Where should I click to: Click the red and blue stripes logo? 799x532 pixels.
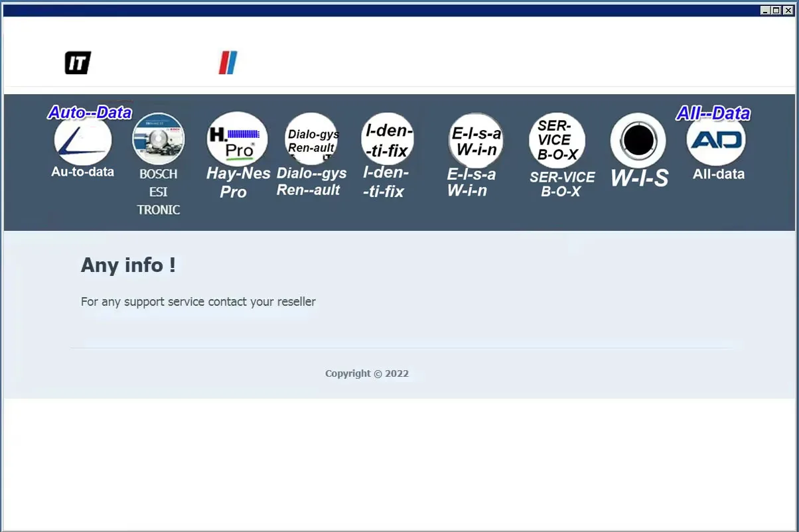click(228, 63)
